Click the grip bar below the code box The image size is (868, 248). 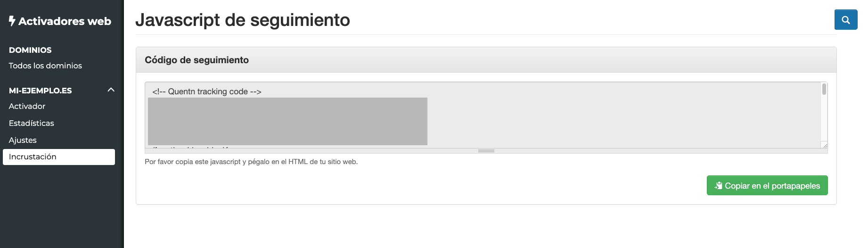click(486, 151)
